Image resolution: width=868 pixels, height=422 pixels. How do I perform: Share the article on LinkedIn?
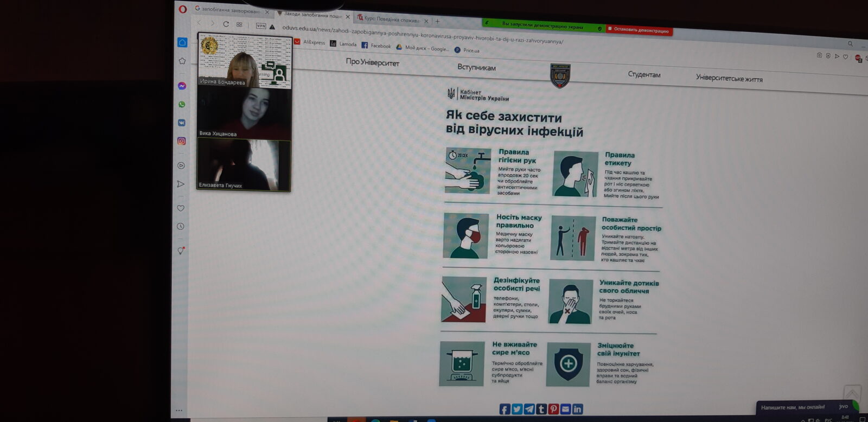click(577, 409)
